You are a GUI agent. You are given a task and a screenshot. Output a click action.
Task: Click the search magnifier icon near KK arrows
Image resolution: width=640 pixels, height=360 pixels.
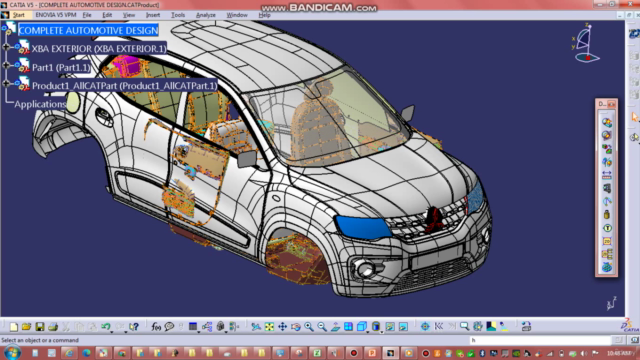[x=464, y=327]
